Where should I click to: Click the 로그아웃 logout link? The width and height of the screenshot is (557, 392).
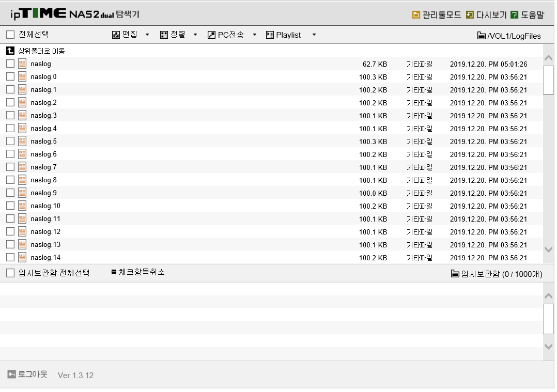point(33,374)
